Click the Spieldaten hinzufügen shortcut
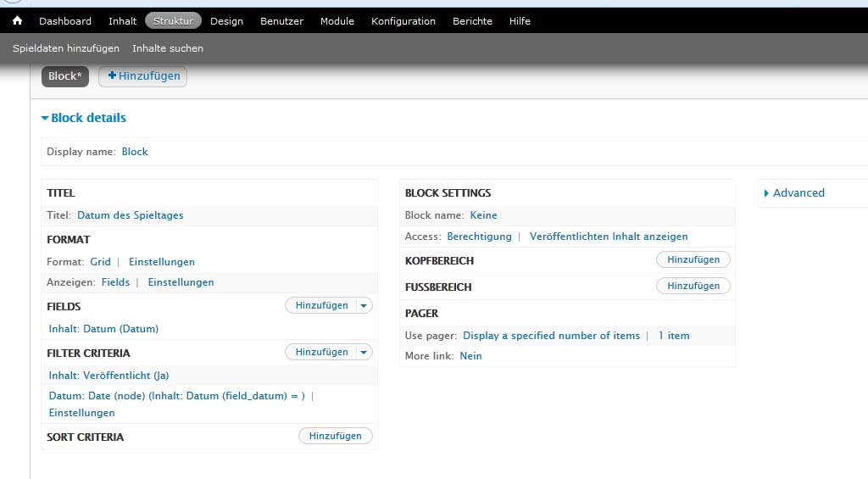This screenshot has height=479, width=868. 66,48
